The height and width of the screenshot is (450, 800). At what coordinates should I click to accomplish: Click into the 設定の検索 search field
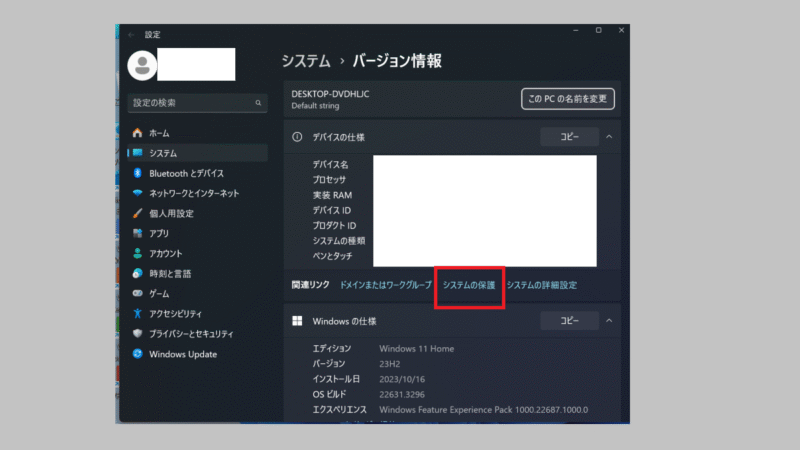tap(197, 103)
